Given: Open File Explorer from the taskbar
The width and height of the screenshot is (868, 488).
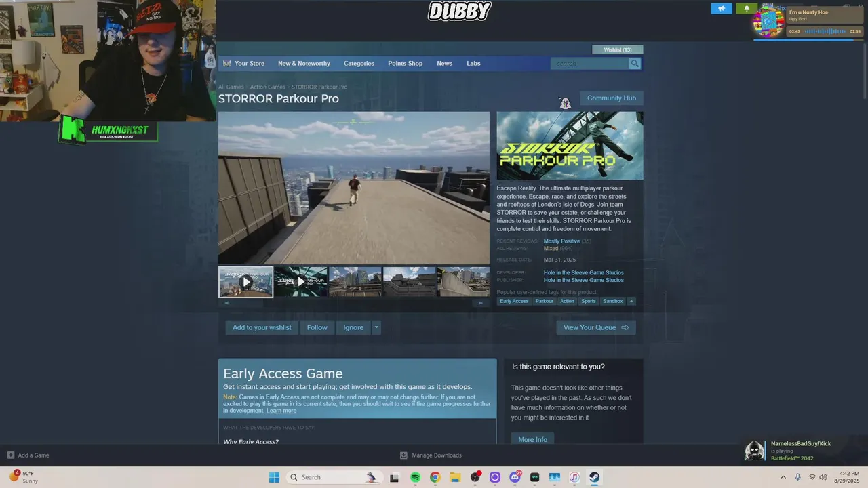Looking at the screenshot, I should tap(455, 477).
